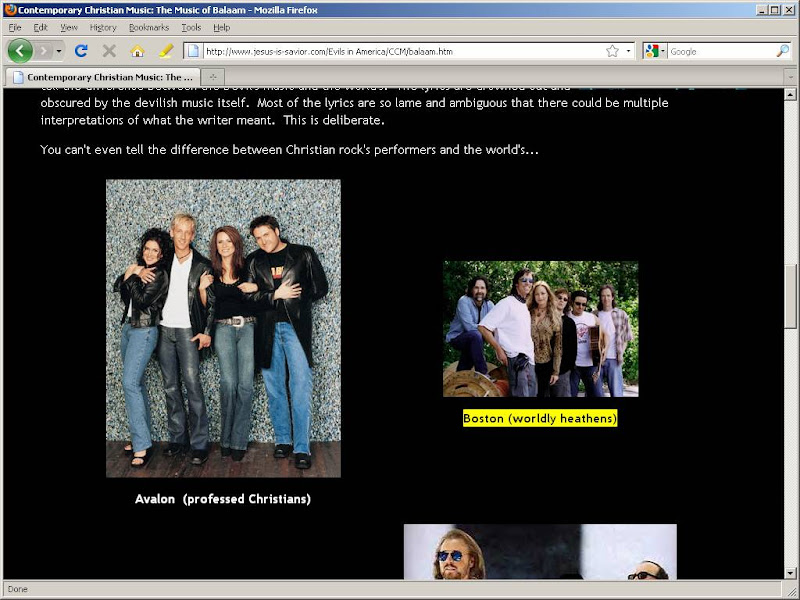
Task: Open the list all tabs dropdown
Action: [791, 77]
